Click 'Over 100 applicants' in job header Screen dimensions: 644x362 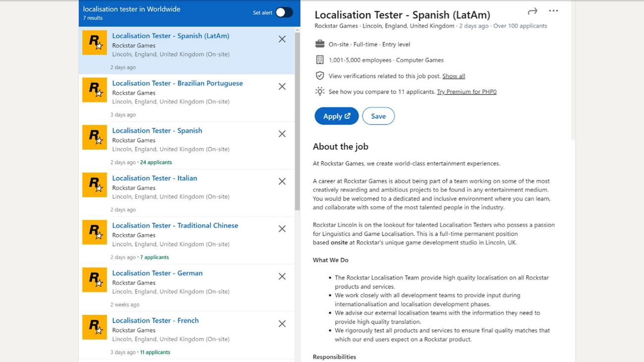[520, 26]
